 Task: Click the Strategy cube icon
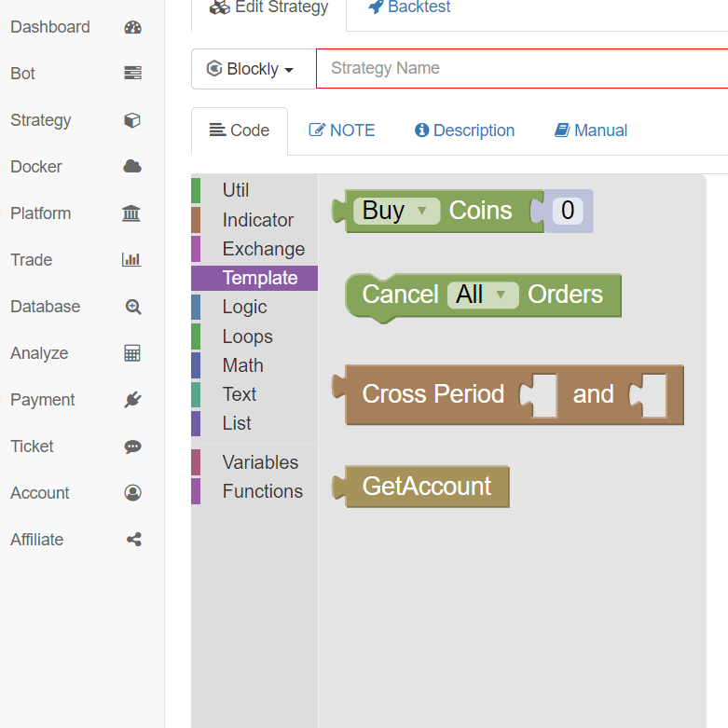pos(132,120)
